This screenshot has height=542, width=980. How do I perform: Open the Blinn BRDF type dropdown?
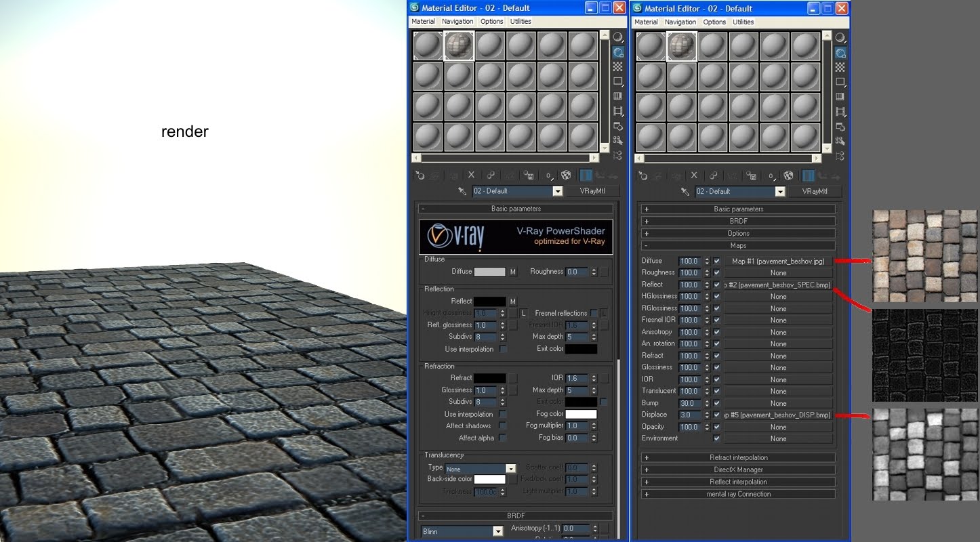(x=498, y=532)
